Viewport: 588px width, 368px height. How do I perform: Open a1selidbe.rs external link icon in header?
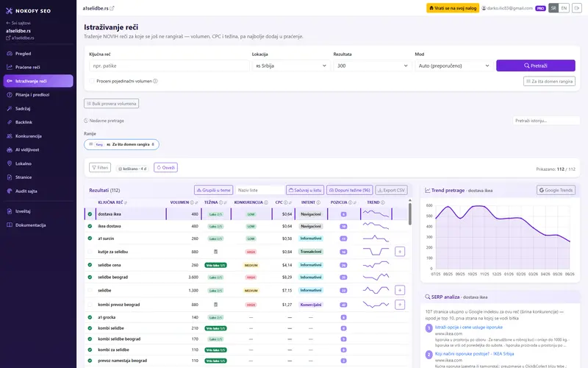click(x=112, y=8)
